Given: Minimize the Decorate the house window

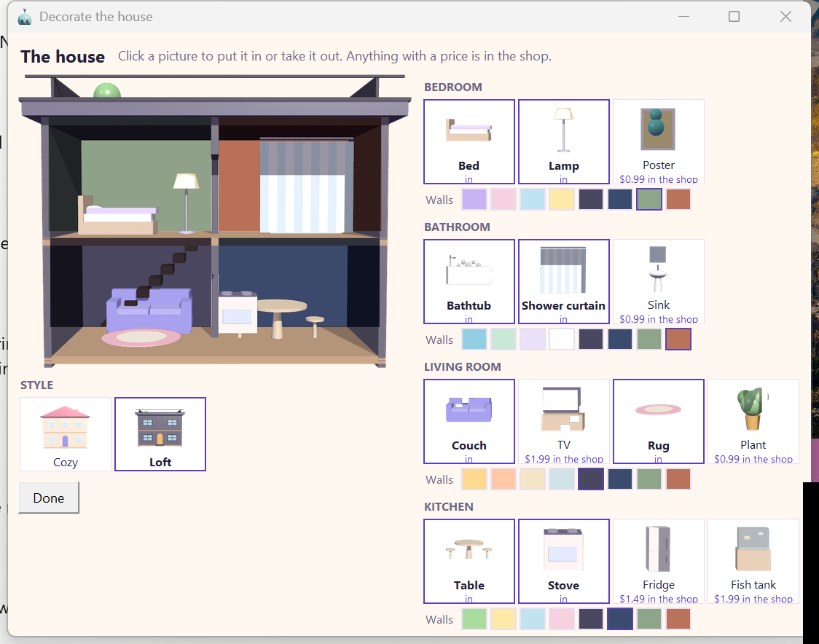Looking at the screenshot, I should [x=683, y=17].
